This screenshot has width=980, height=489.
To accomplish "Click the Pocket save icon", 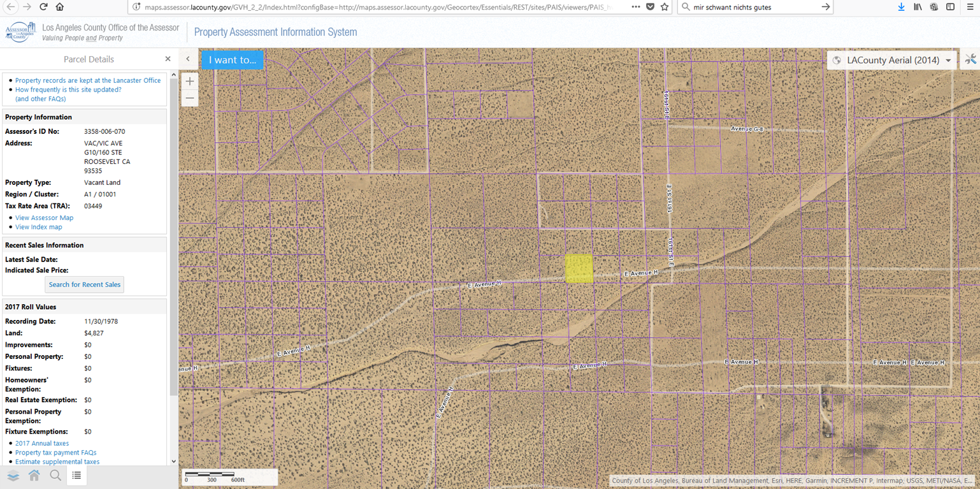I will coord(651,7).
